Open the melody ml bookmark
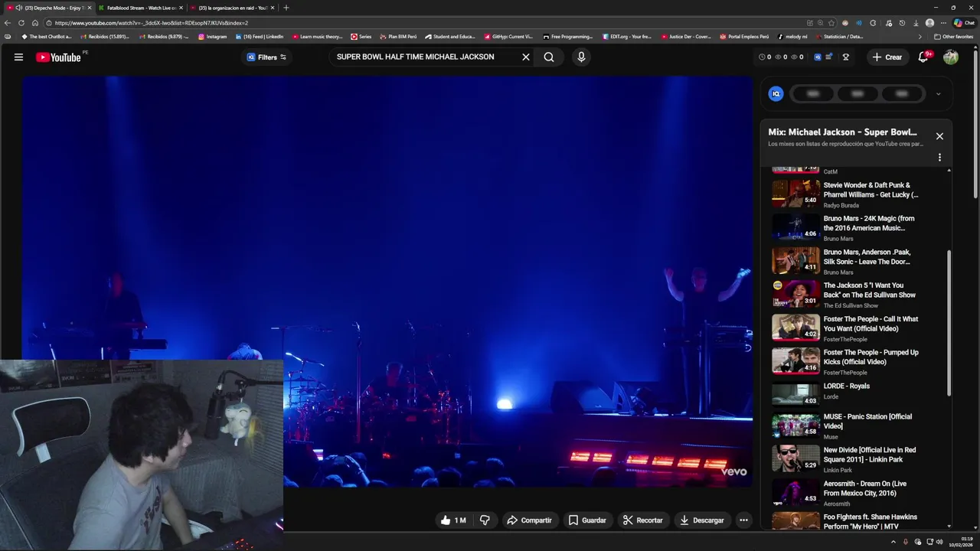The width and height of the screenshot is (980, 551). pos(792,37)
